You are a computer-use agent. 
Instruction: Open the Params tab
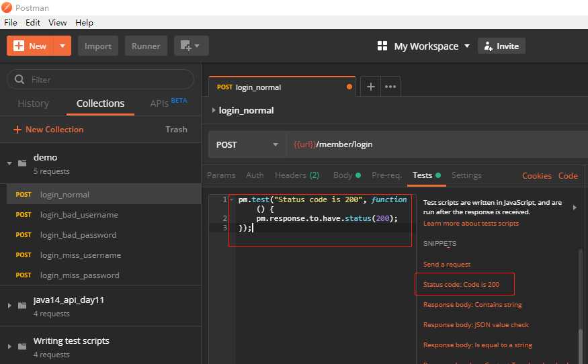click(221, 175)
